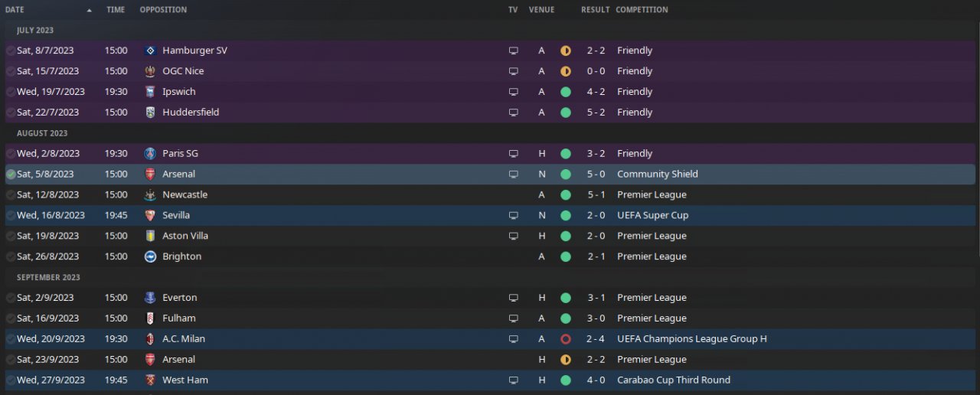Viewport: 980px width, 395px height.
Task: Open the UEFA Super Cup competition link
Action: 652,216
